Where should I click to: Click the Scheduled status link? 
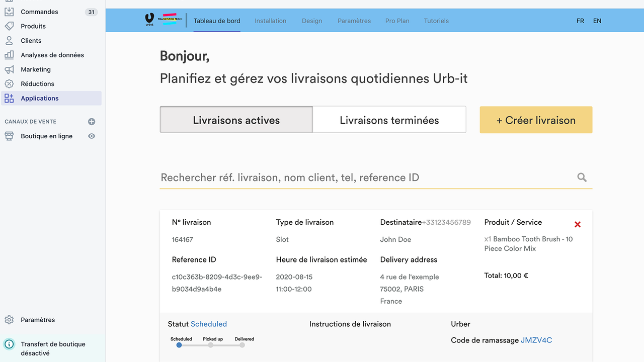click(209, 324)
